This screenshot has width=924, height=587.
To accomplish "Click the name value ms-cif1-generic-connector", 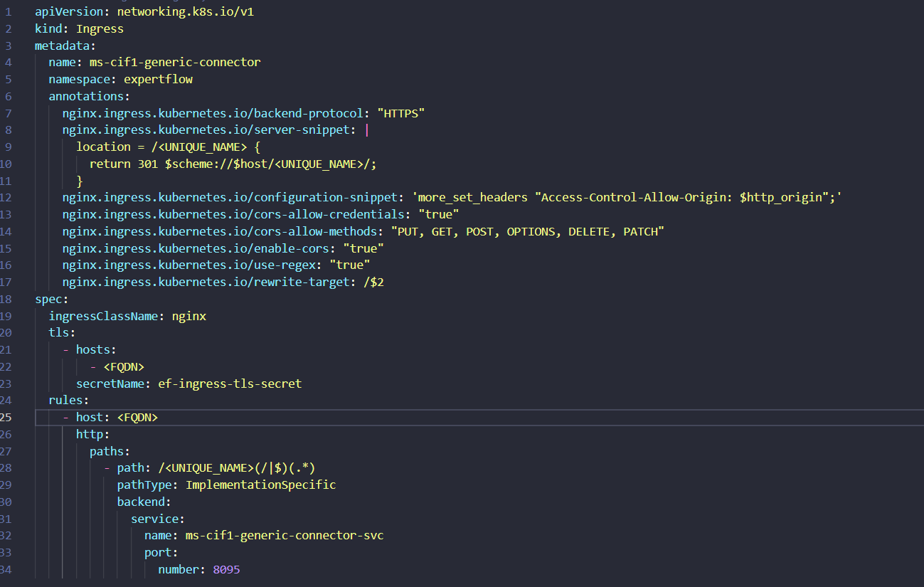I will (x=175, y=62).
